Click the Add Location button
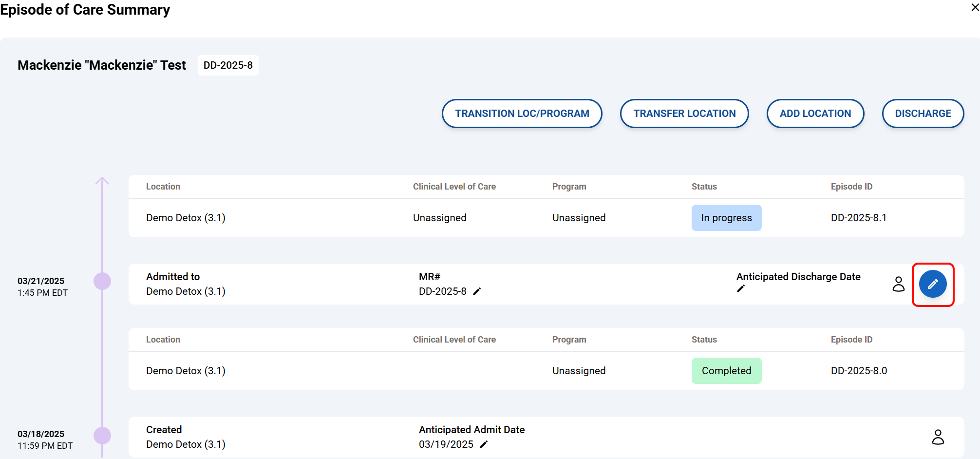The width and height of the screenshot is (980, 459). point(815,114)
